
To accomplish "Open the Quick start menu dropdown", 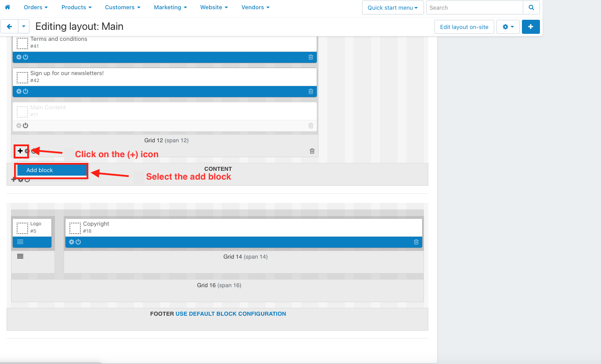I will coord(393,7).
